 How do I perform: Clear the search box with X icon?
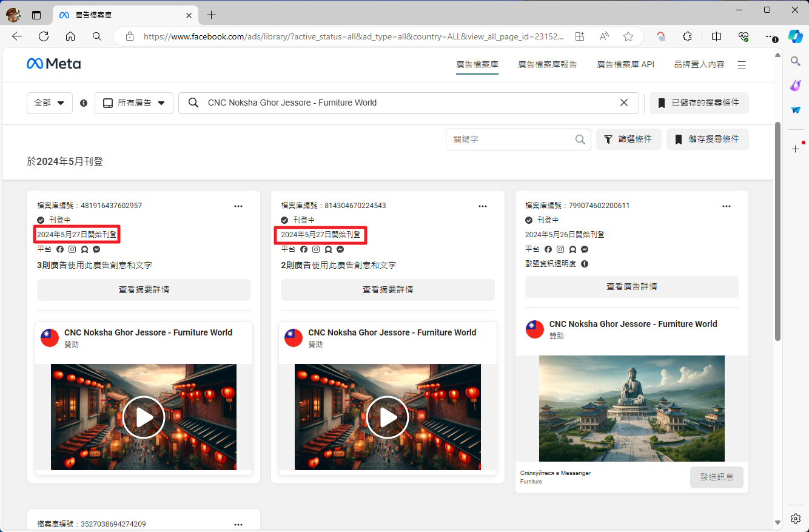click(x=623, y=103)
